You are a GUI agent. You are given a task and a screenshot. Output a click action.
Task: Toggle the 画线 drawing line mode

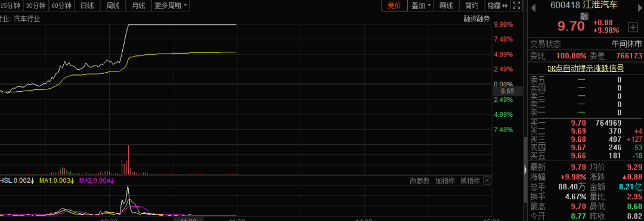446,6
